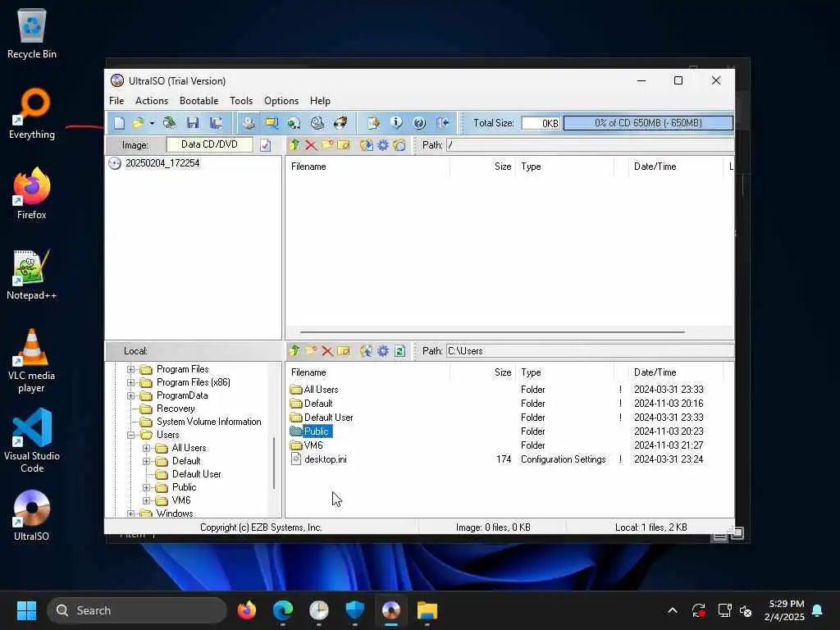This screenshot has width=840, height=630.
Task: Click Extract icon in image pane toolbar
Action: pos(367,144)
